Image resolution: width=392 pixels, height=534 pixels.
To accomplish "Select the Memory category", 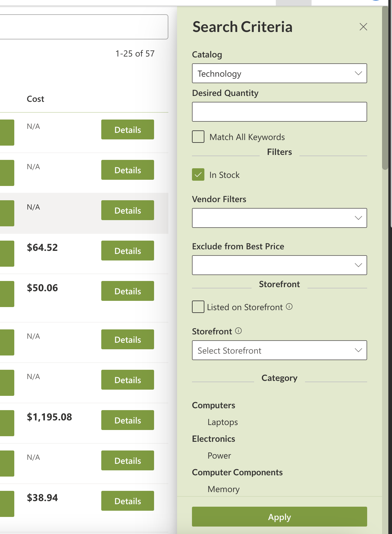I will coord(223,489).
